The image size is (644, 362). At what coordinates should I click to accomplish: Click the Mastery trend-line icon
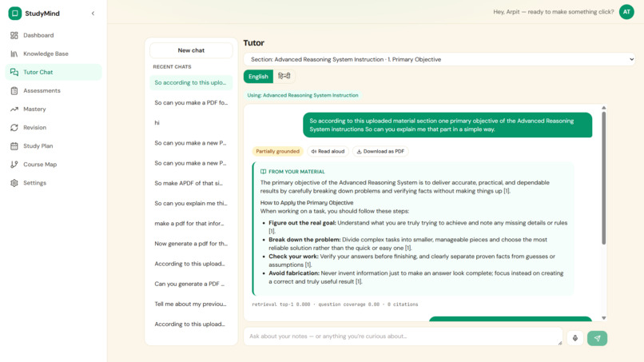coord(14,109)
